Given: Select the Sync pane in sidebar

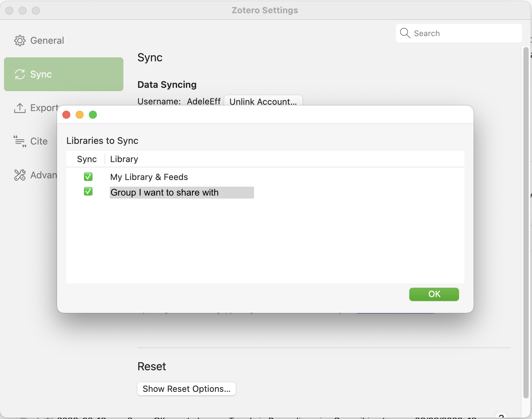Looking at the screenshot, I should [64, 74].
